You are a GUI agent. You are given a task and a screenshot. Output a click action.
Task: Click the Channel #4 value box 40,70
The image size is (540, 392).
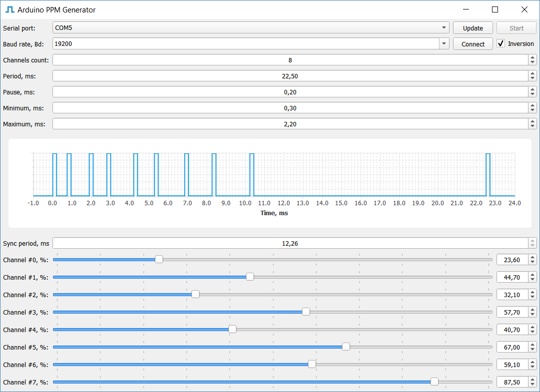point(512,330)
